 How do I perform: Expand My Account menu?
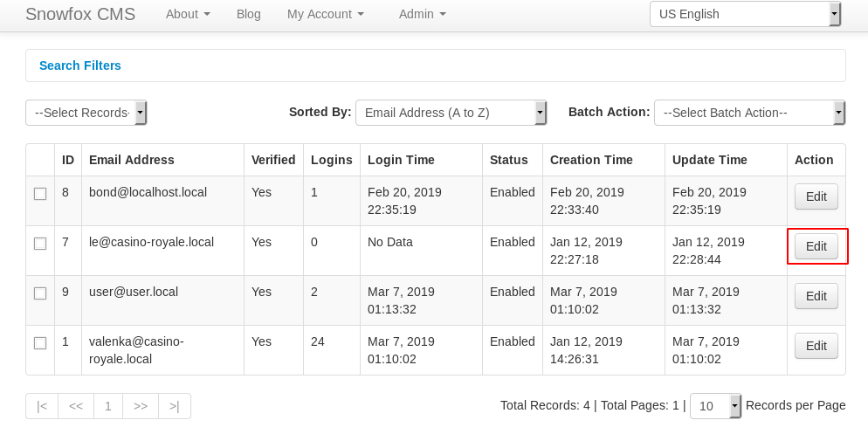coord(326,14)
